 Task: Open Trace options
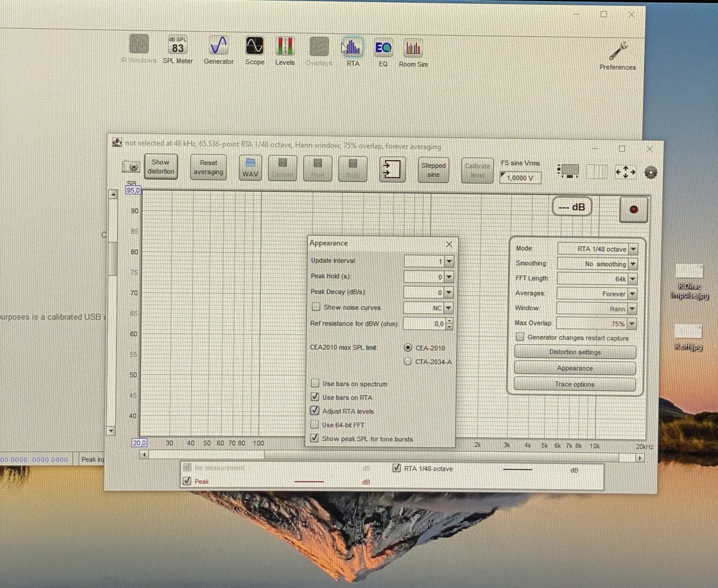[574, 384]
